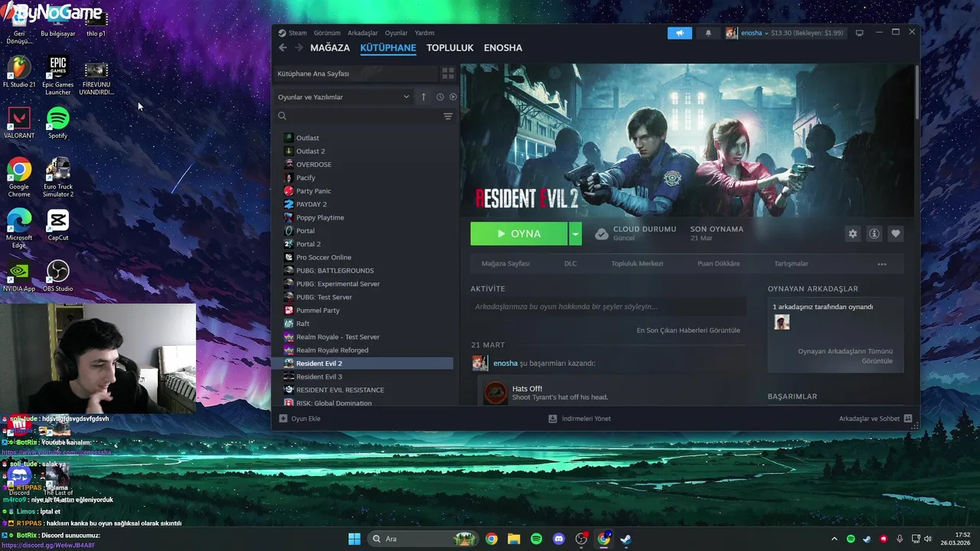
Task: View En Son Çıkan Haberleri Görüntüle
Action: (688, 331)
